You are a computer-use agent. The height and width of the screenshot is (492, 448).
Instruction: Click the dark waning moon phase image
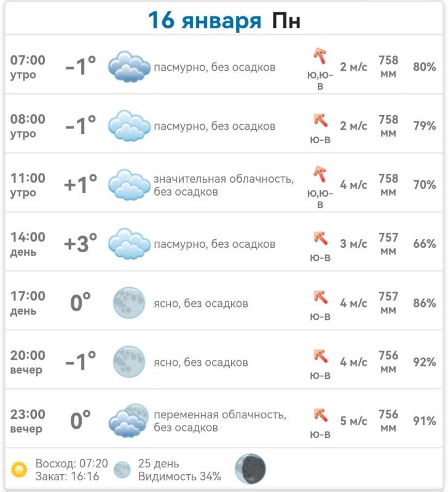(250, 469)
